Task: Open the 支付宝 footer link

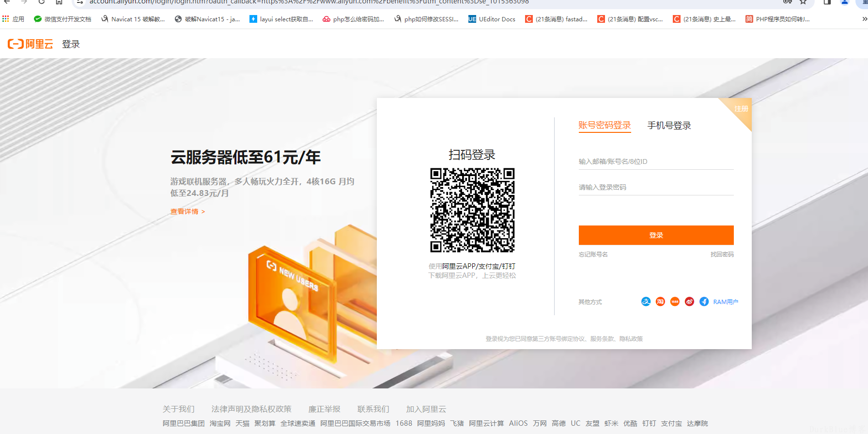Action: click(671, 423)
